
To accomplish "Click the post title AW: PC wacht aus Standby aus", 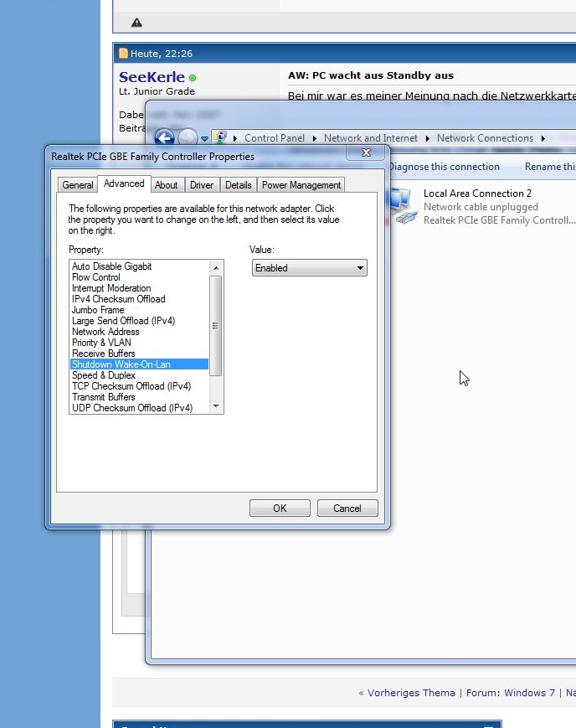I will (371, 75).
